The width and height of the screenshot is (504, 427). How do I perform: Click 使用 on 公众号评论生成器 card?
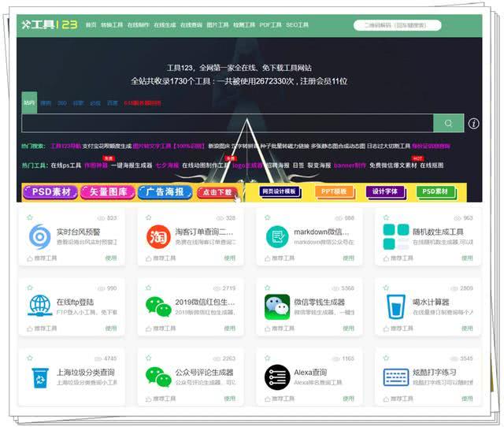click(230, 399)
